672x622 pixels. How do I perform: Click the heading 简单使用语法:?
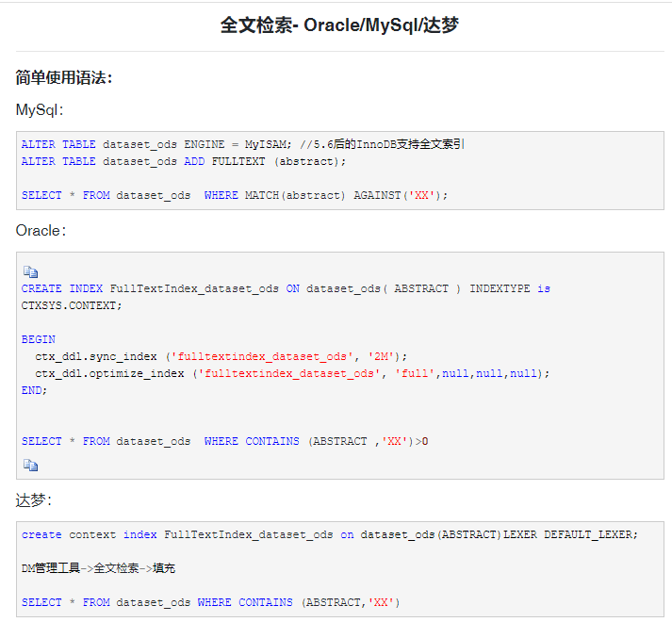pos(64,77)
